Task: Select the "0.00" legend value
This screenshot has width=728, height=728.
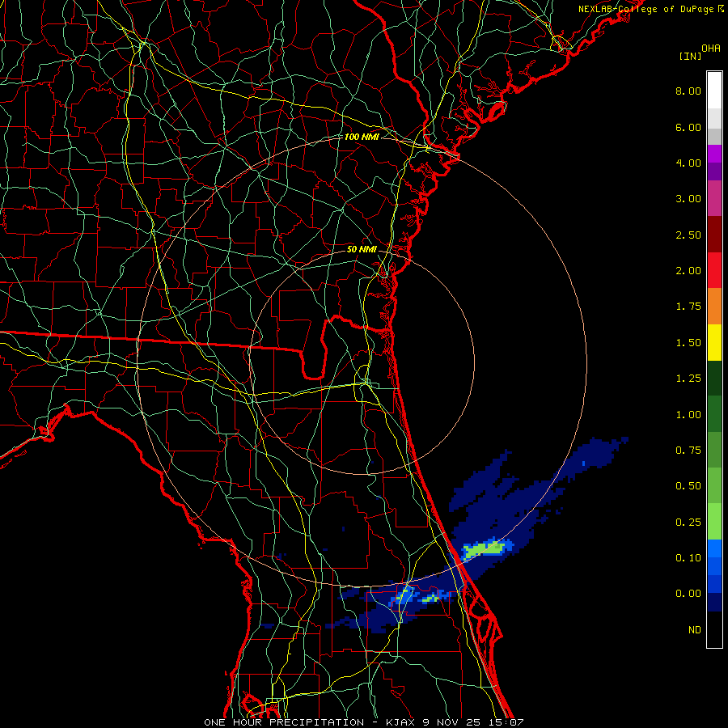Action: pos(688,594)
